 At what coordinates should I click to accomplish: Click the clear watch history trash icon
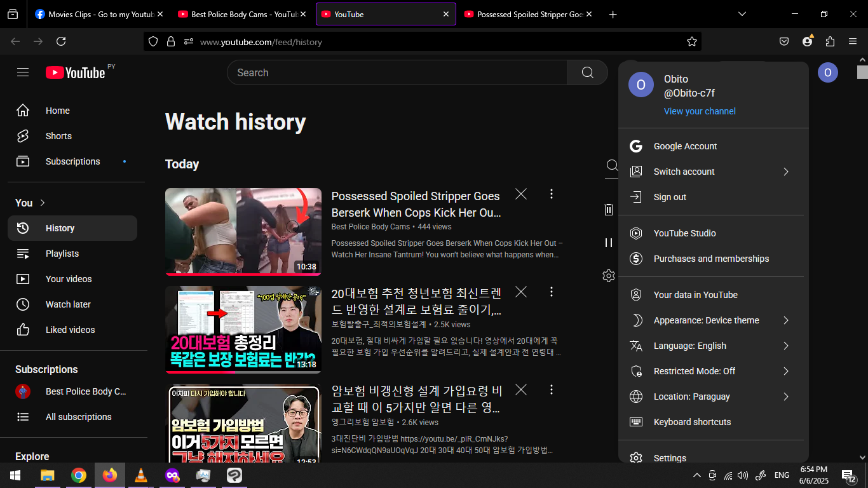pyautogui.click(x=609, y=210)
